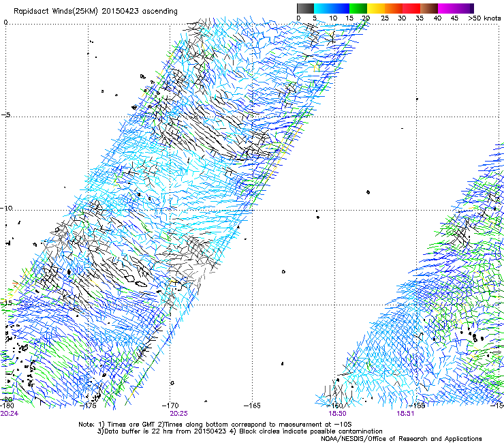Click the -180 longitude axis label
504x443 pixels.
[x=7, y=406]
